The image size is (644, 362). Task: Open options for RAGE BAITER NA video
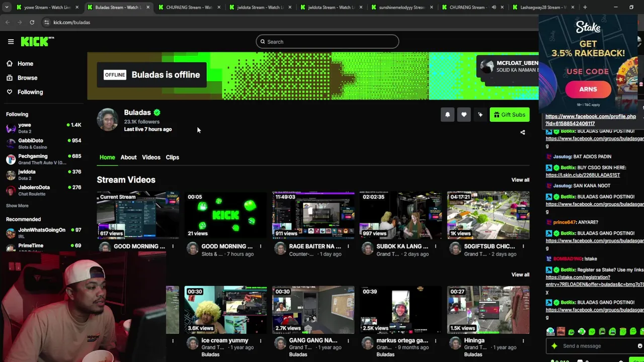(x=348, y=246)
